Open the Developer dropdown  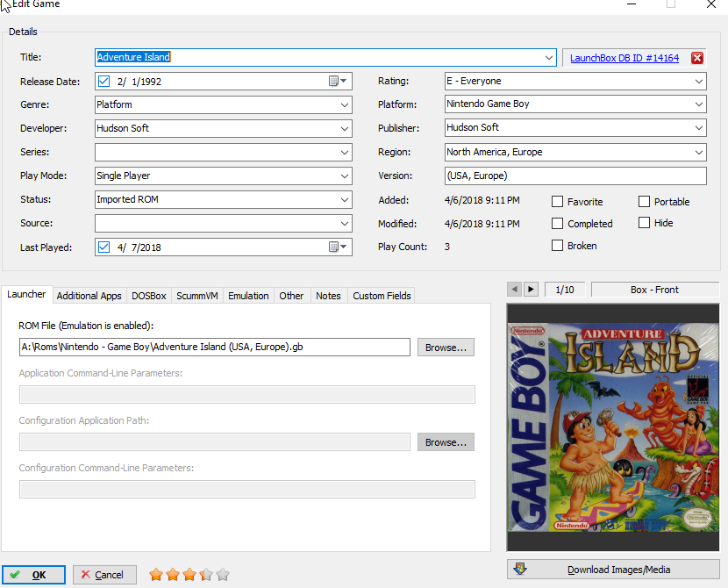coord(345,129)
